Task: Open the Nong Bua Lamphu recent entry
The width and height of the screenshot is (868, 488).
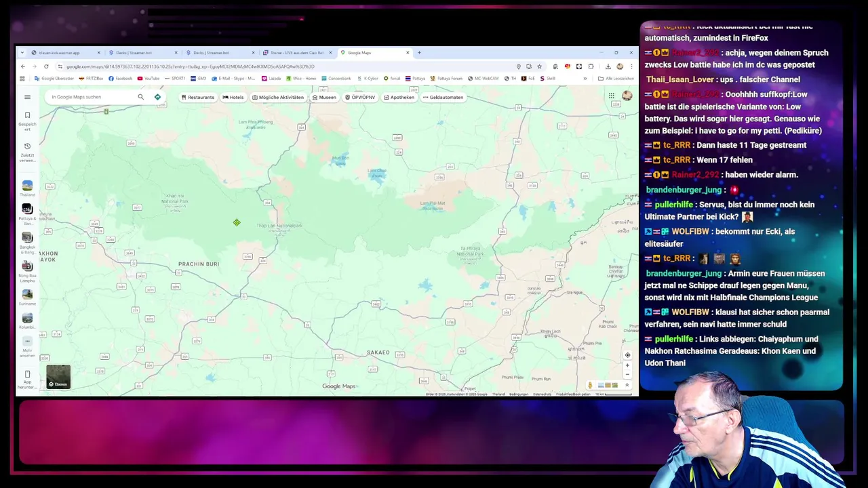Action: coord(27,271)
